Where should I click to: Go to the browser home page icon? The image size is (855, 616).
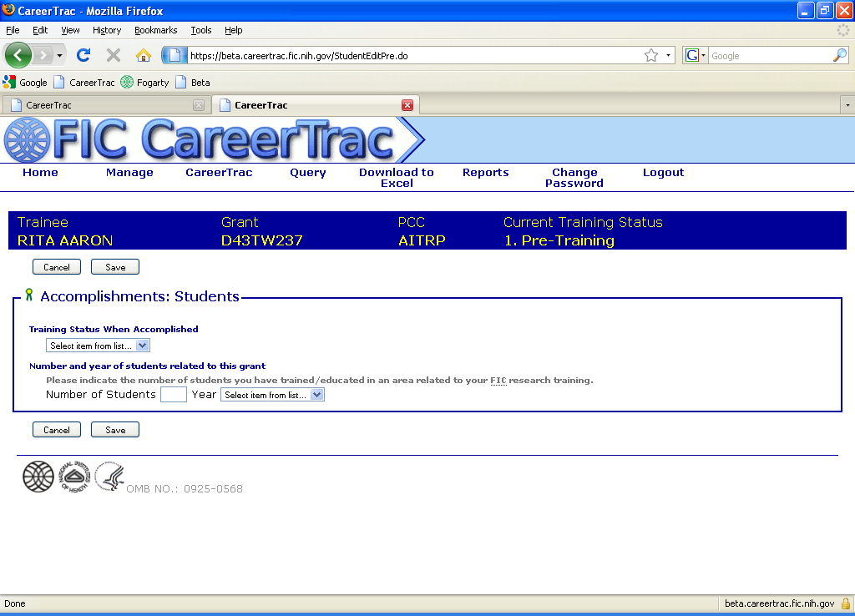click(144, 55)
